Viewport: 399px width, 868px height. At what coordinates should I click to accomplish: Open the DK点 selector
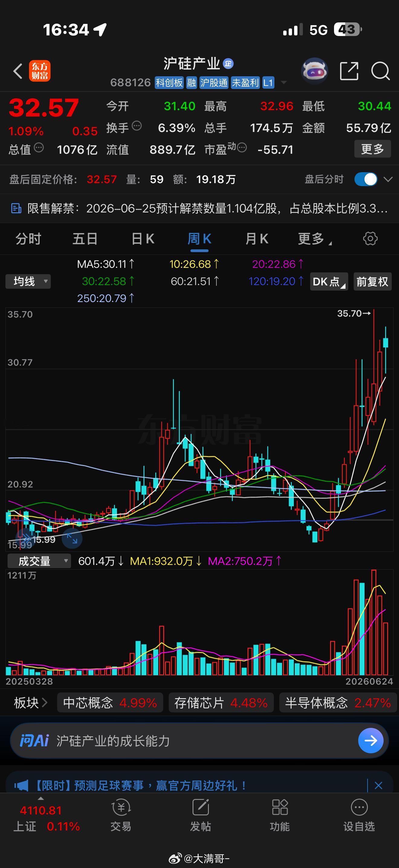tap(329, 281)
